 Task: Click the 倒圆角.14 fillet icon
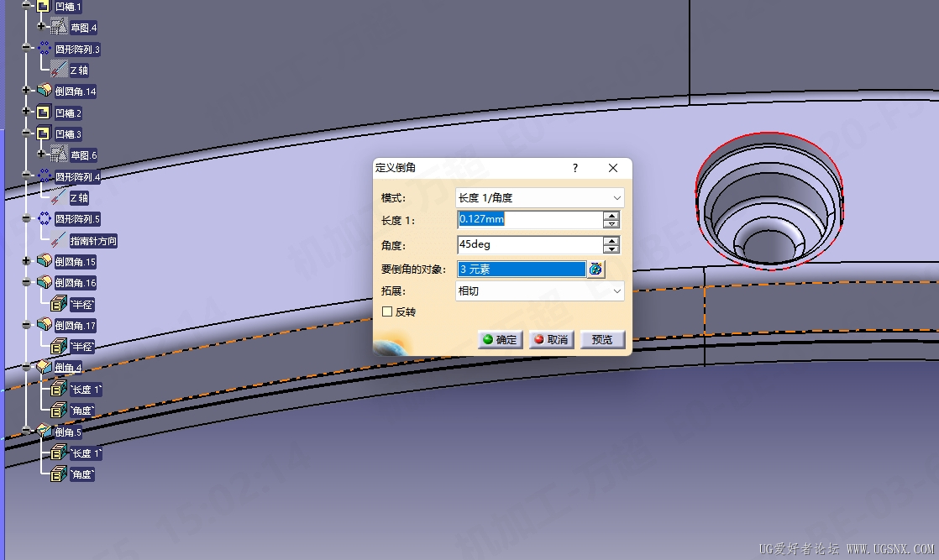coord(45,91)
